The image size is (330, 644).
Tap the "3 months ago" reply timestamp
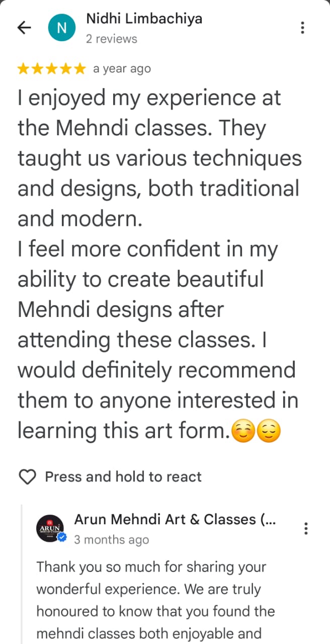click(x=111, y=540)
